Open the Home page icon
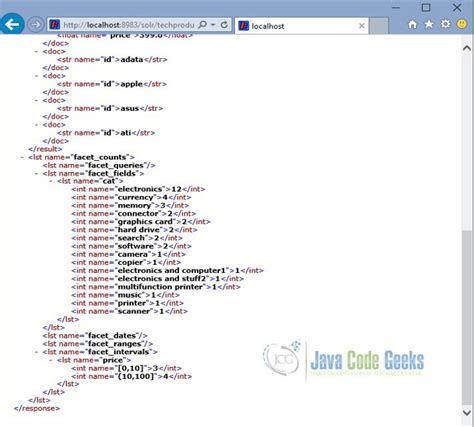Screen dimensions: 474x427 pos(412,24)
